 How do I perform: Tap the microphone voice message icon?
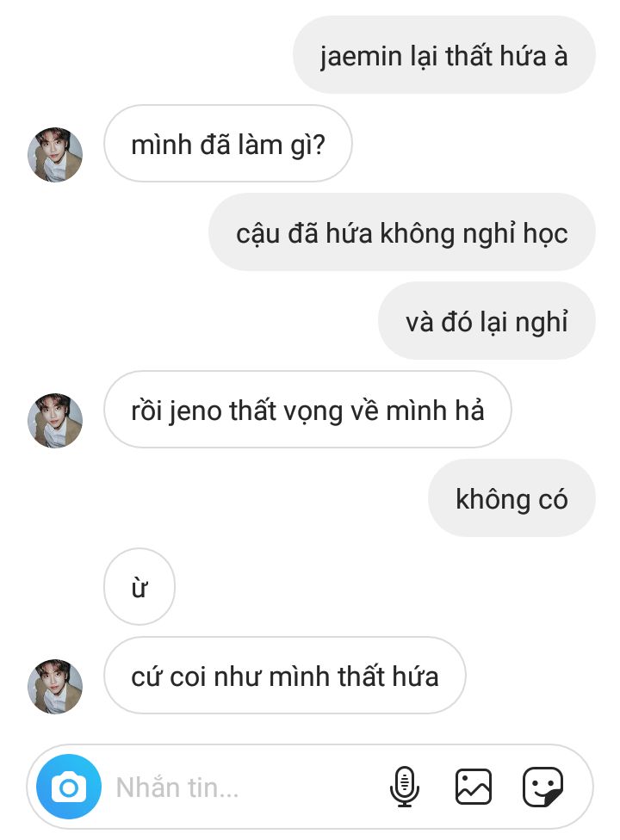(405, 787)
